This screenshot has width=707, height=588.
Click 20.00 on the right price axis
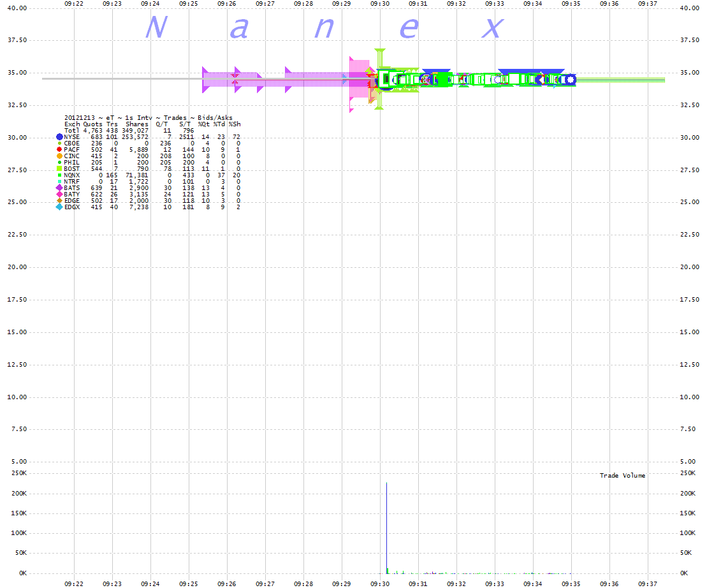[x=689, y=267]
